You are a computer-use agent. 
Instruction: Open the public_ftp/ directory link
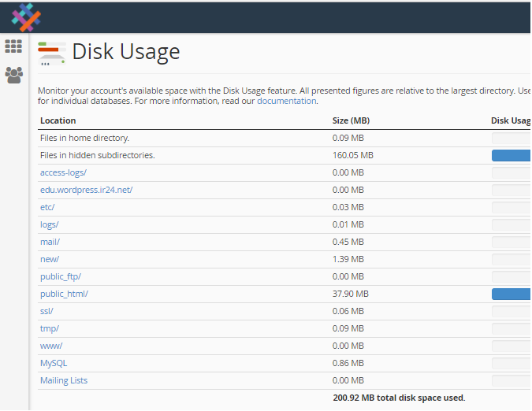pyautogui.click(x=61, y=276)
